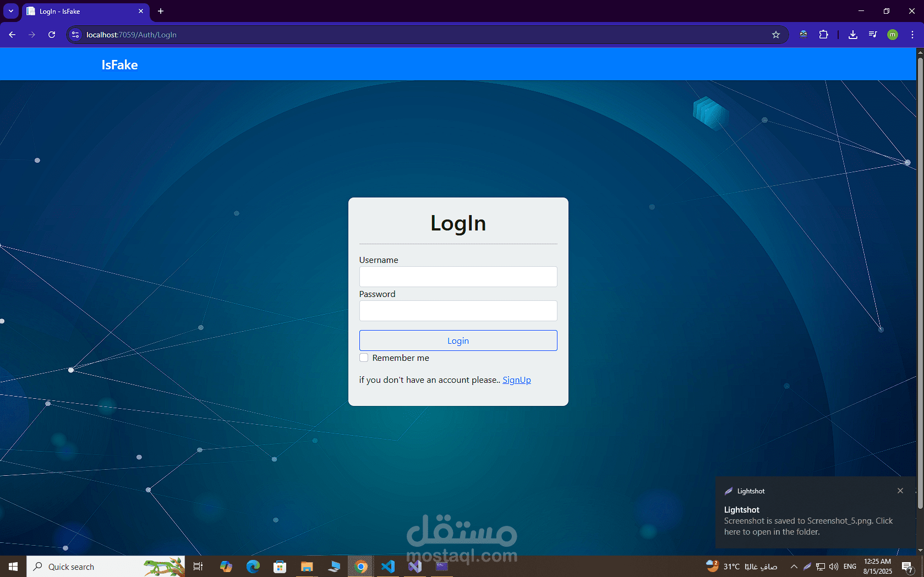The height and width of the screenshot is (577, 924).
Task: Switch ENG input language
Action: click(x=850, y=567)
